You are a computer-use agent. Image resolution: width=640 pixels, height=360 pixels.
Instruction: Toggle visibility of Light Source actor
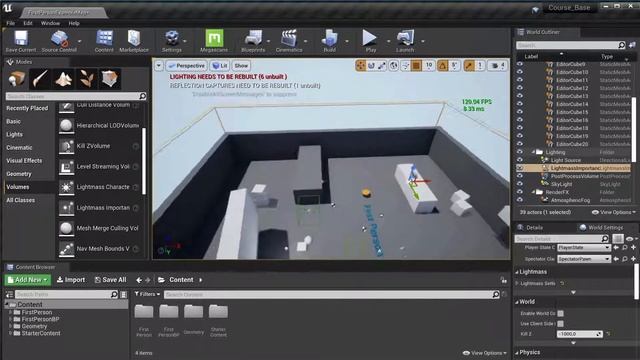tap(520, 160)
